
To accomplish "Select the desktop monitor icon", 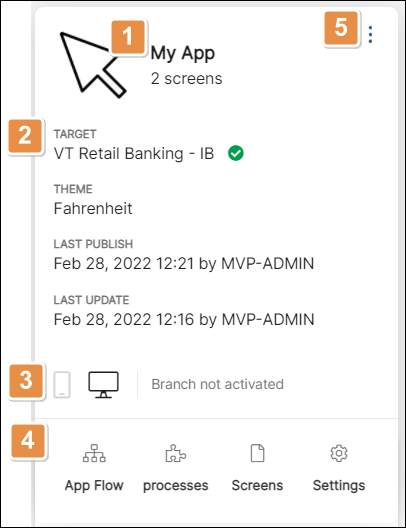I will click(x=103, y=385).
